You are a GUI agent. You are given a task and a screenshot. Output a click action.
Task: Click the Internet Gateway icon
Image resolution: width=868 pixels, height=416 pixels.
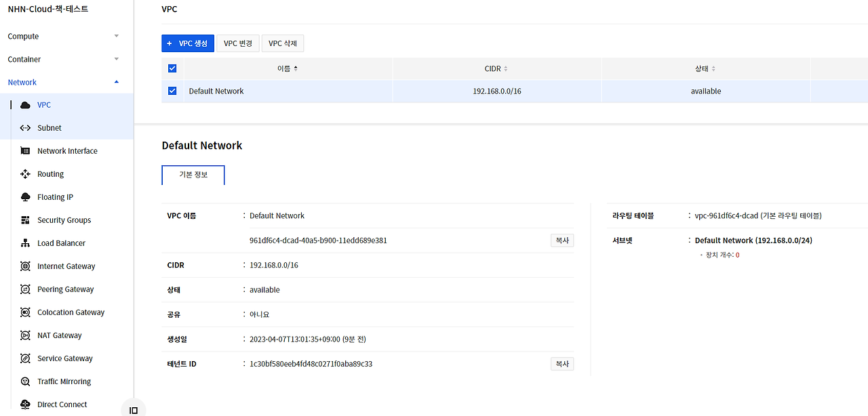[25, 266]
